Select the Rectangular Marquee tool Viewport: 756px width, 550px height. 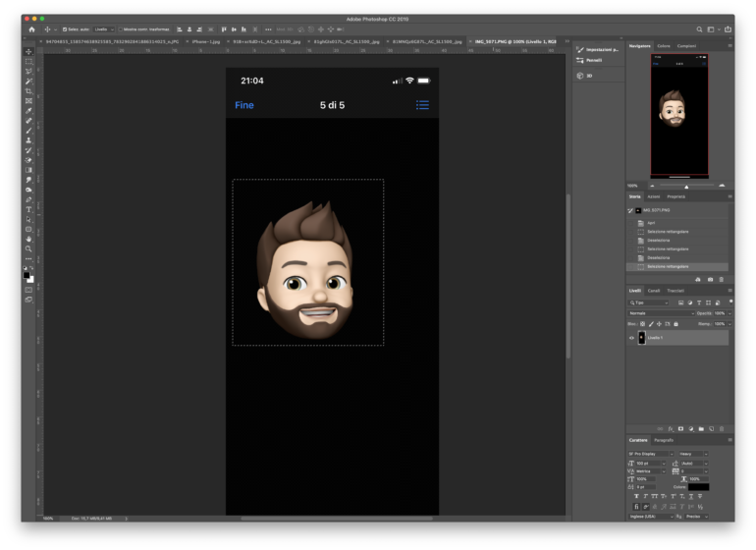click(28, 61)
